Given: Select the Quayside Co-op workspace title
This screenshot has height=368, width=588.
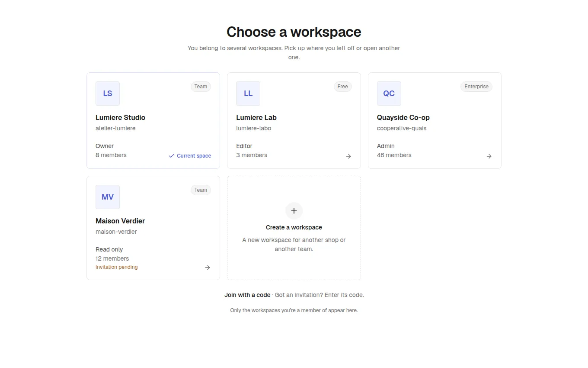Looking at the screenshot, I should tap(403, 117).
